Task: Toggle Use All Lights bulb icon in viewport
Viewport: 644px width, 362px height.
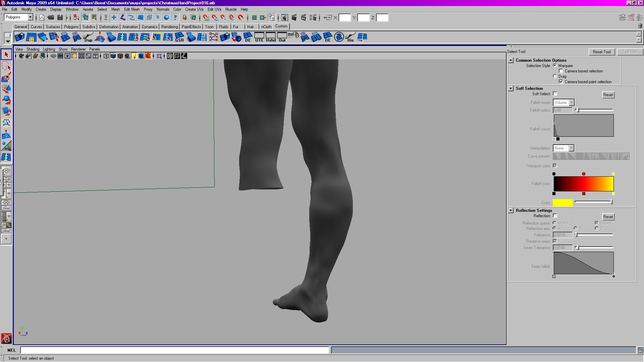Action: click(134, 56)
